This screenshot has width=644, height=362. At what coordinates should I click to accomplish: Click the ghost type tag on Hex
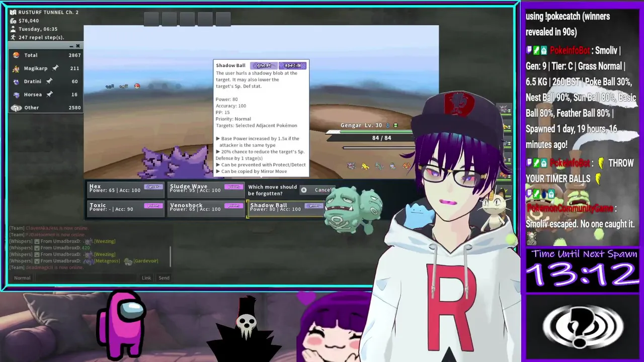click(x=152, y=187)
